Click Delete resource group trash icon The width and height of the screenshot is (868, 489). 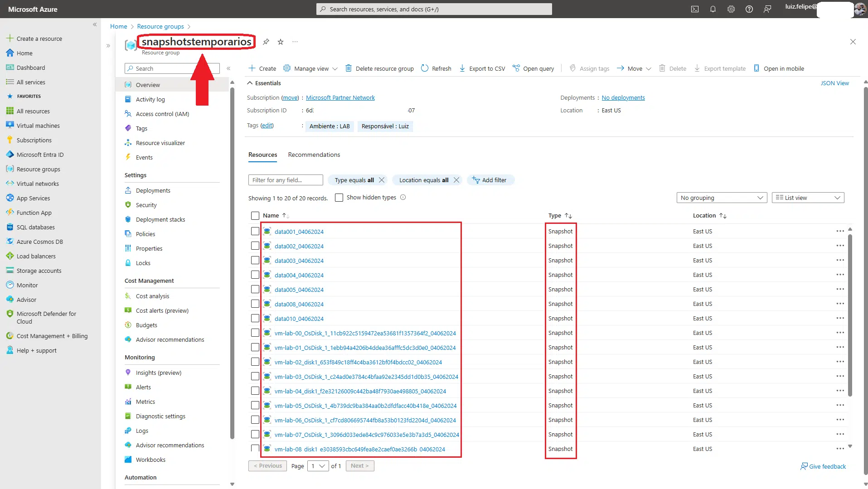[x=349, y=68]
